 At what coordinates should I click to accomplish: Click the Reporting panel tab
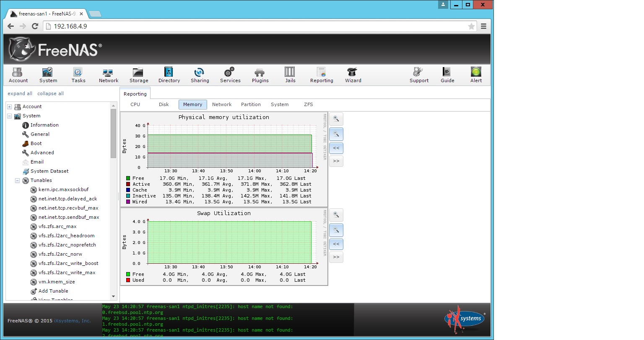(135, 94)
